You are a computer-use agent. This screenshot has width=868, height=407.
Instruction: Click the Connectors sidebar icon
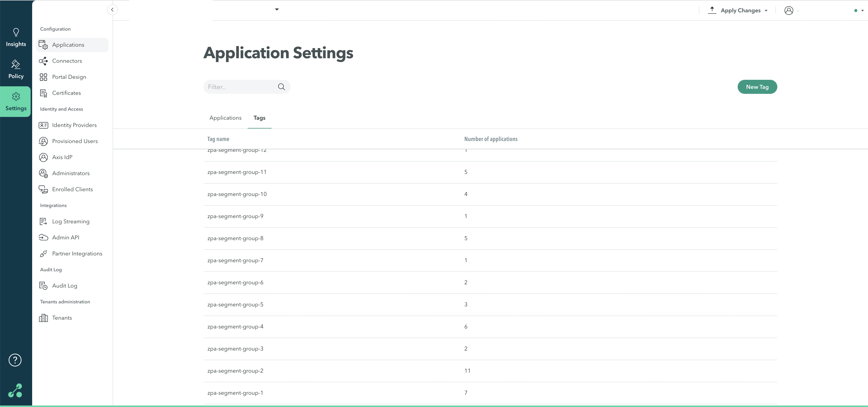pyautogui.click(x=43, y=61)
